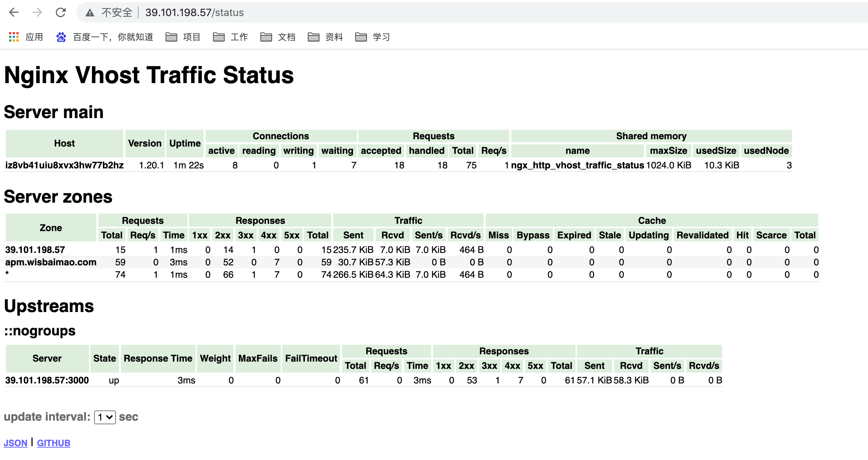Open the 工作 bookmark folder
The image size is (868, 460).
(231, 37)
